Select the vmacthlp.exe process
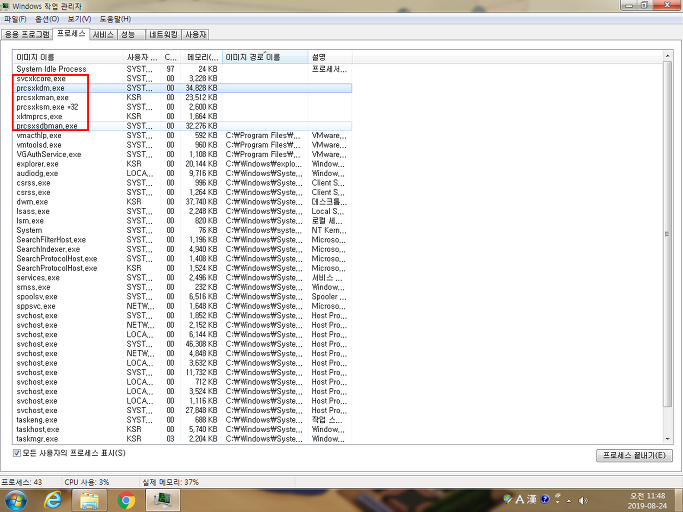The width and height of the screenshot is (683, 512). tap(182, 136)
